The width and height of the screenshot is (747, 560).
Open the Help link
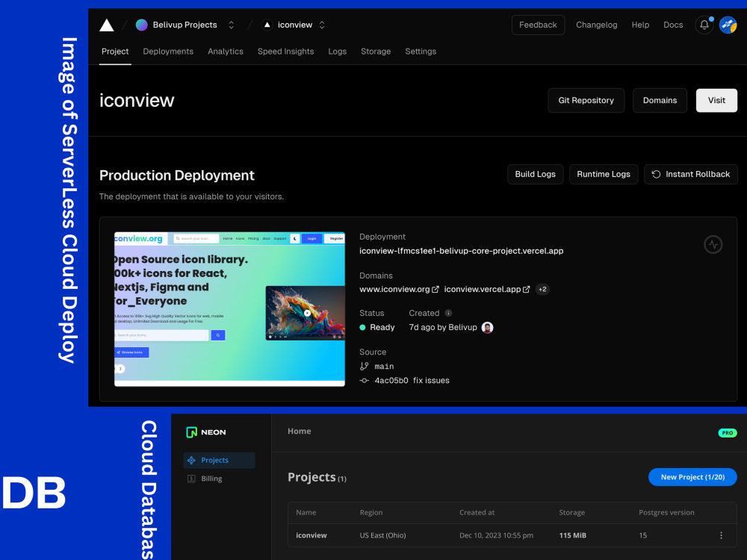pos(640,25)
